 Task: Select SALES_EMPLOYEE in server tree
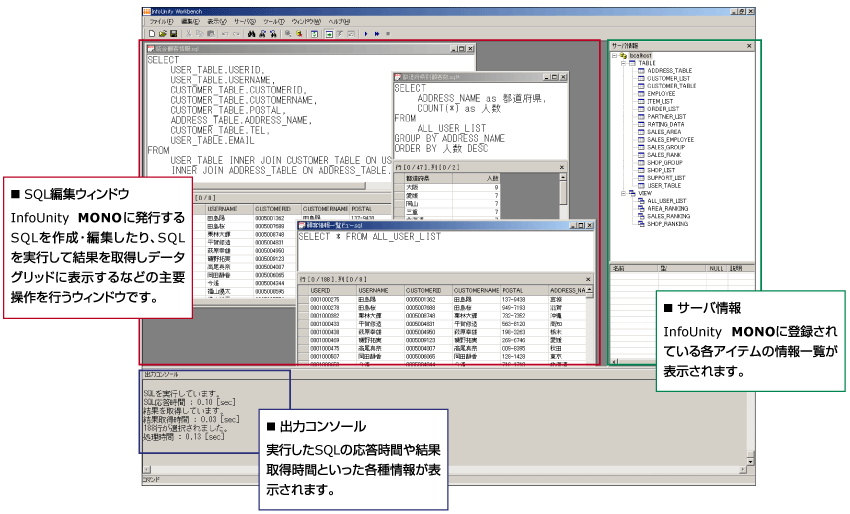671,139
